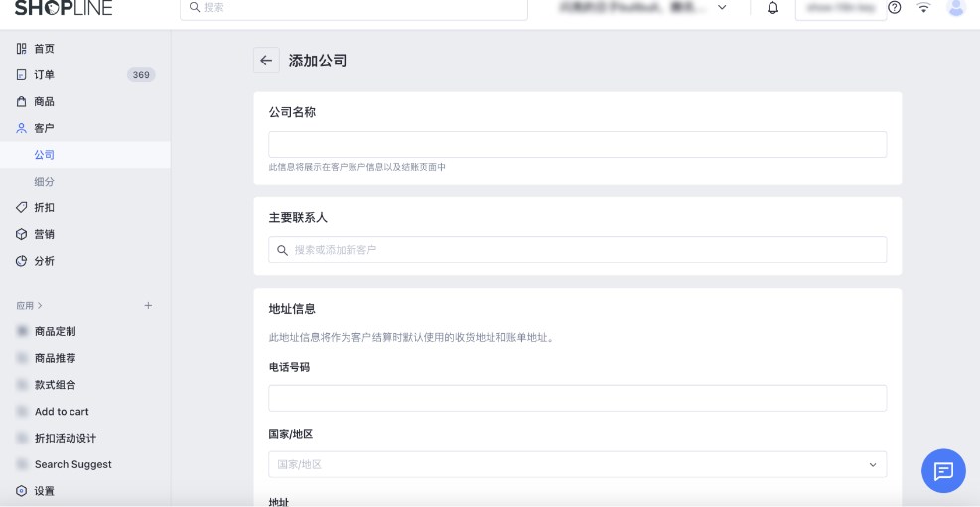Click the 主要联系人 heading

[x=298, y=218]
